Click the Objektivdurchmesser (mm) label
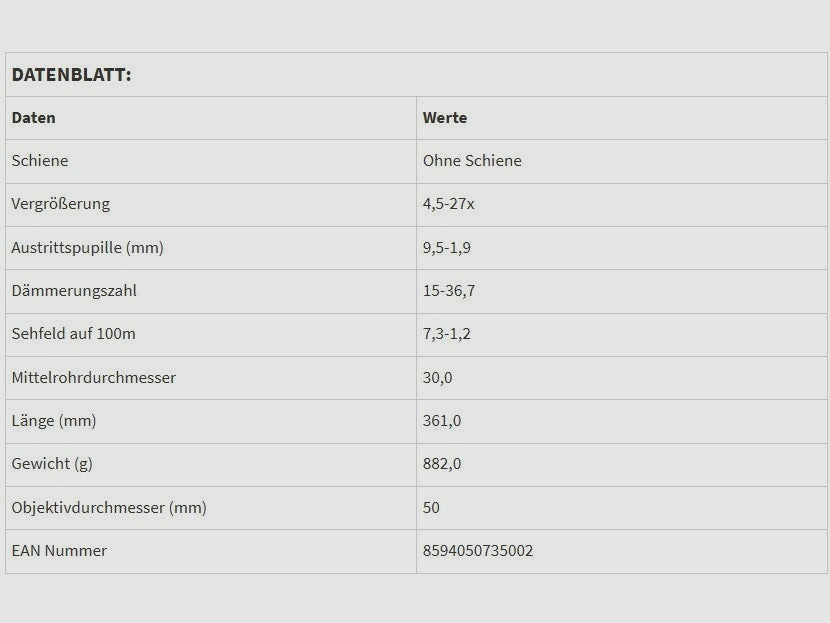The width and height of the screenshot is (830, 623). 109,508
